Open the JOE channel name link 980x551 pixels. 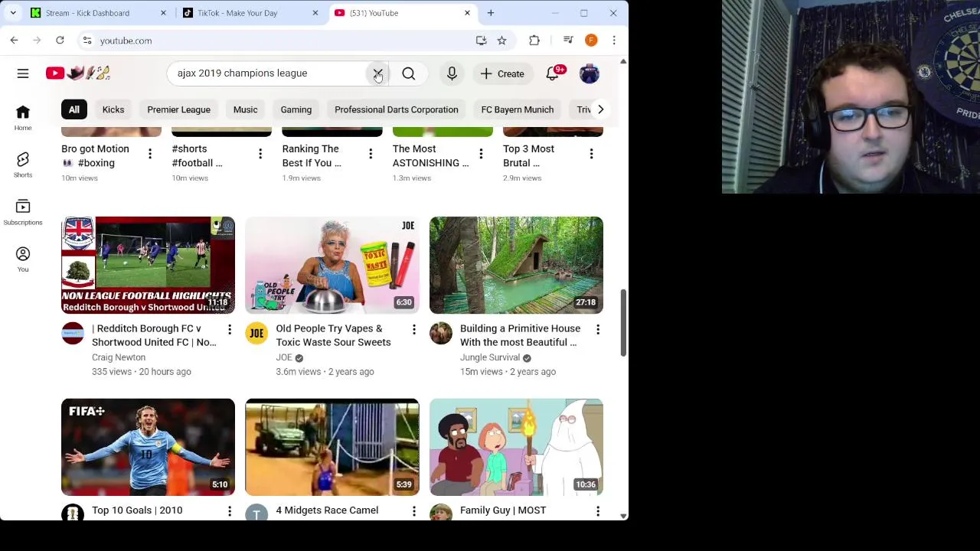tap(284, 357)
